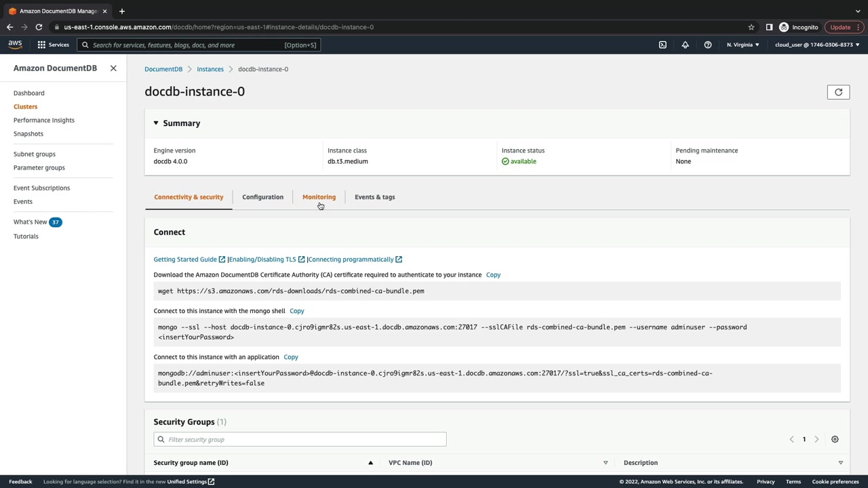Click the Chrome Update button
Image resolution: width=868 pixels, height=488 pixels.
[x=844, y=27]
